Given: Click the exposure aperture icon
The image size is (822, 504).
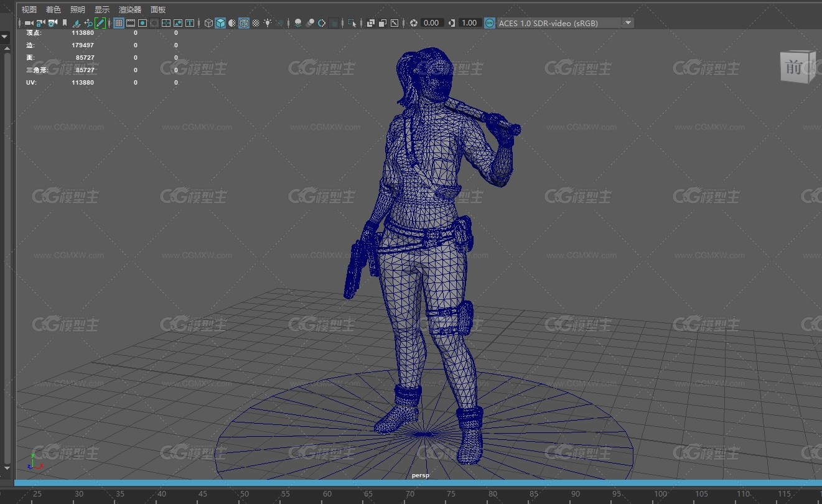Looking at the screenshot, I should click(x=414, y=23).
